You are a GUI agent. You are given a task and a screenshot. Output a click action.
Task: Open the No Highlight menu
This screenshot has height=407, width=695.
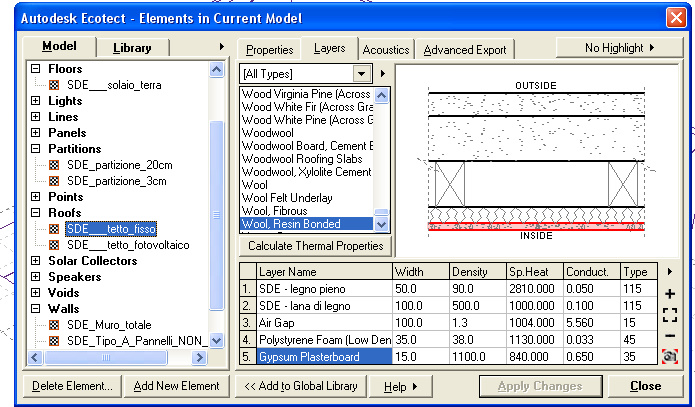(619, 47)
